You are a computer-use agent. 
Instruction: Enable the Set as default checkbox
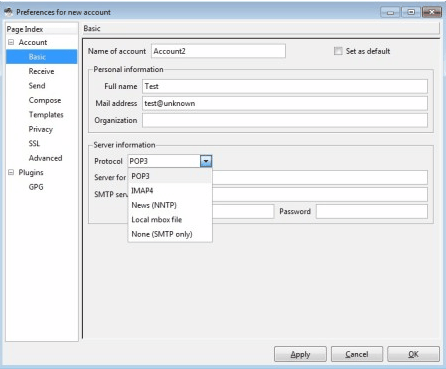(x=338, y=51)
